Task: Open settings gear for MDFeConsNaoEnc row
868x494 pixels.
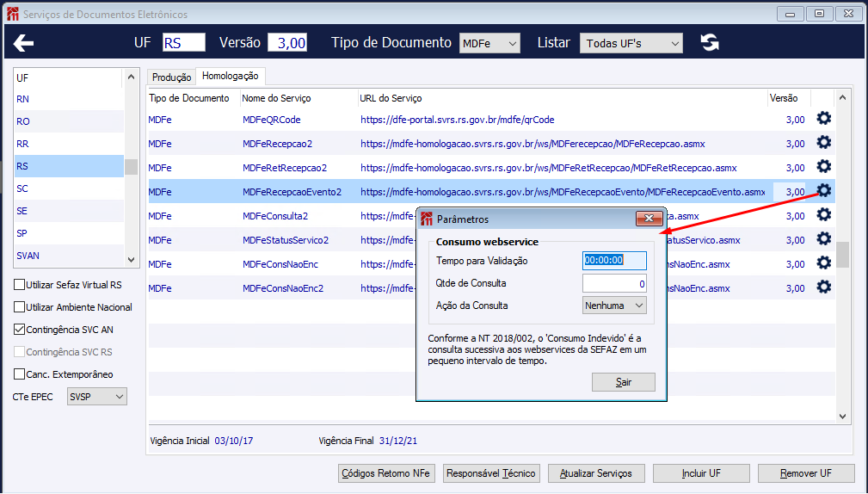Action: click(x=824, y=263)
